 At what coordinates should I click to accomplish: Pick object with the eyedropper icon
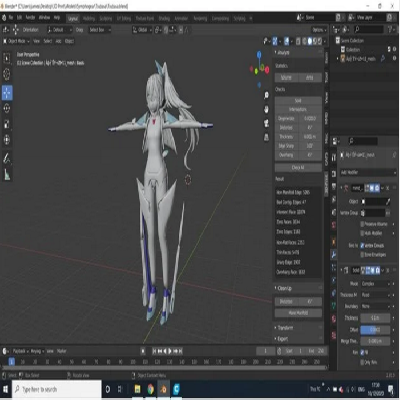point(388,202)
